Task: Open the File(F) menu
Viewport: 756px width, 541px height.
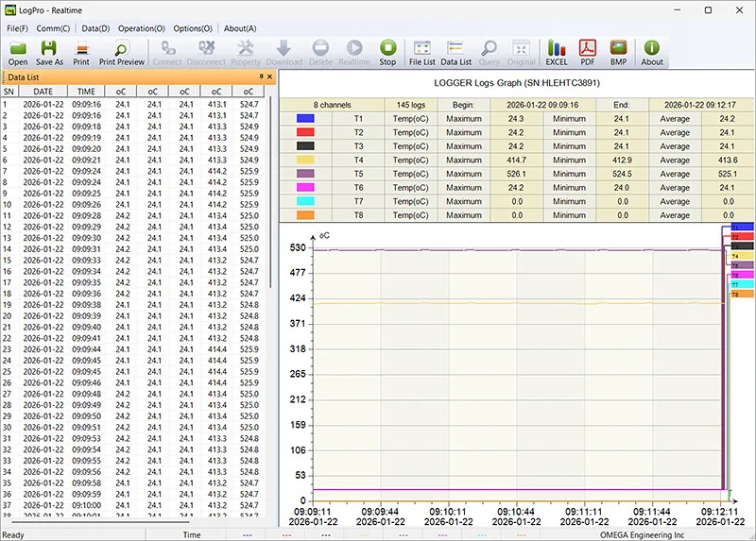Action: click(18, 28)
